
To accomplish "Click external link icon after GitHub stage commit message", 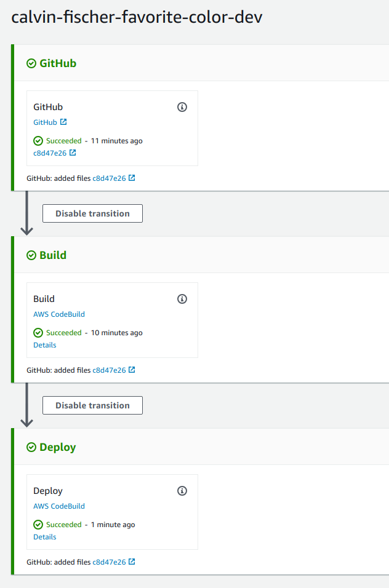I will (132, 178).
